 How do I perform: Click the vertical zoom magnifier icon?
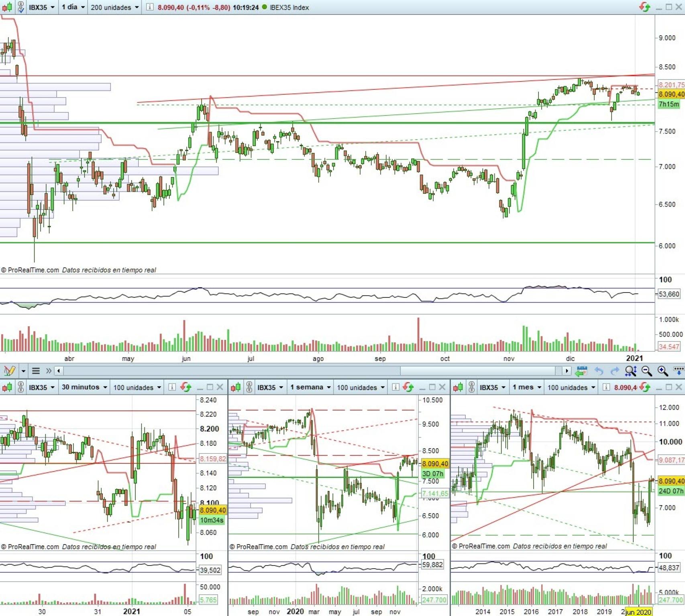coord(630,371)
